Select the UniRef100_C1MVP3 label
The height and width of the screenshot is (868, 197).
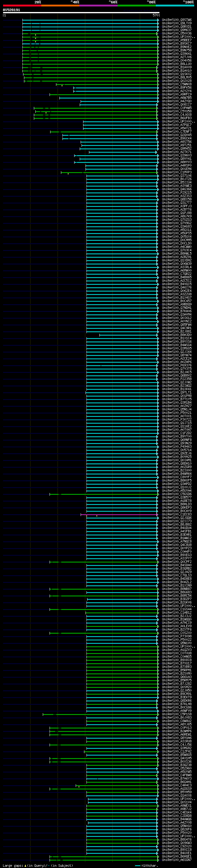[177, 172]
